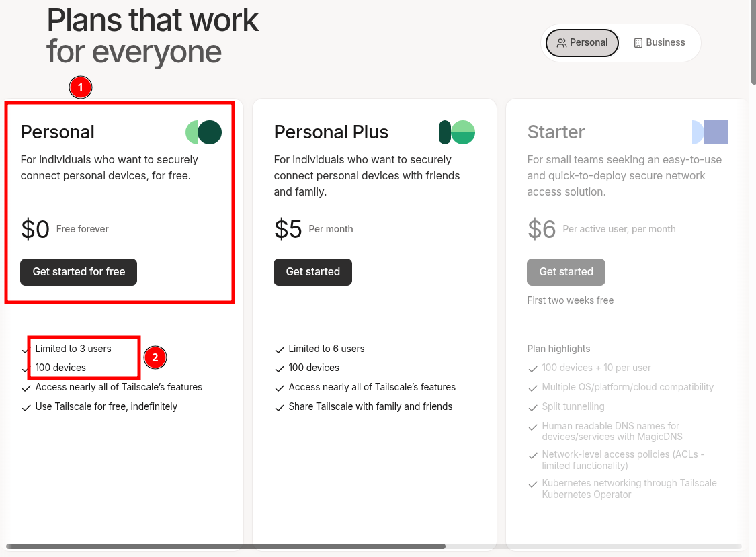756x557 pixels.
Task: Click the vertical scrollbar thumb on right
Action: pyautogui.click(x=753, y=40)
